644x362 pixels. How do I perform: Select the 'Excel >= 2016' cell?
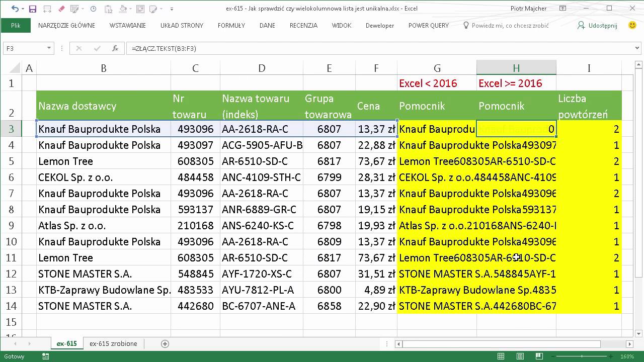pyautogui.click(x=516, y=83)
